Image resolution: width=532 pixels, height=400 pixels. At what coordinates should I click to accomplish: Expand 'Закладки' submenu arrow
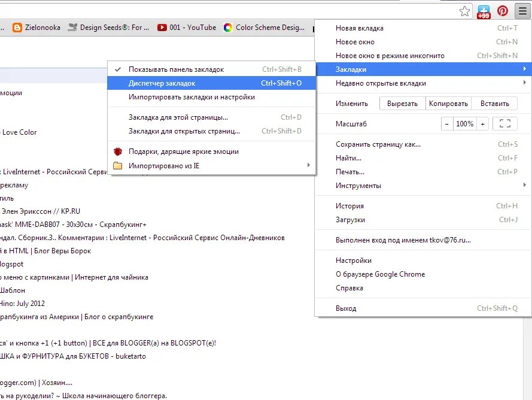525,69
